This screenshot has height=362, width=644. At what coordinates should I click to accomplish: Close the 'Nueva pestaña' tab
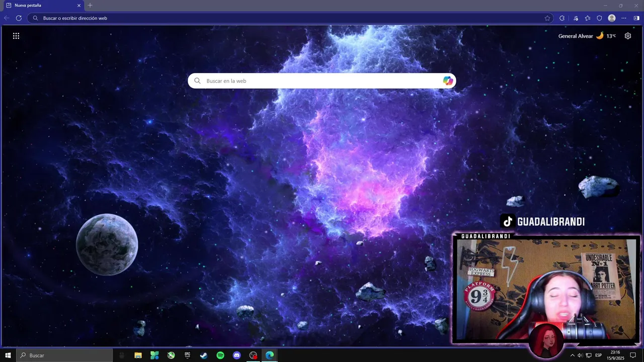coord(79,6)
